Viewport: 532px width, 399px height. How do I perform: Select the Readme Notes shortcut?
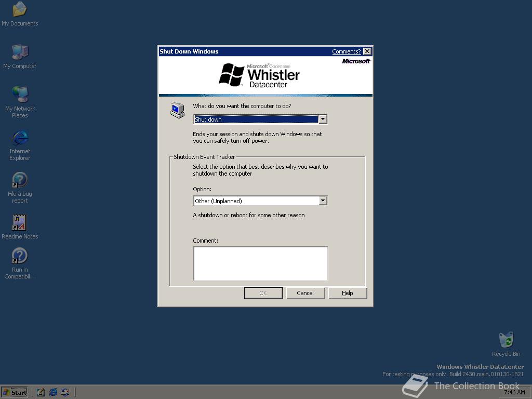[x=20, y=227]
